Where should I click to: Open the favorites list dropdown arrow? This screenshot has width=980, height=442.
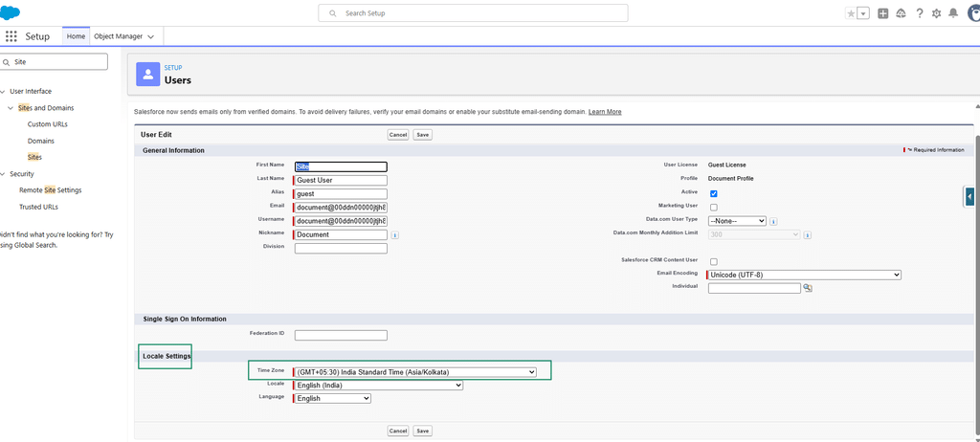863,13
